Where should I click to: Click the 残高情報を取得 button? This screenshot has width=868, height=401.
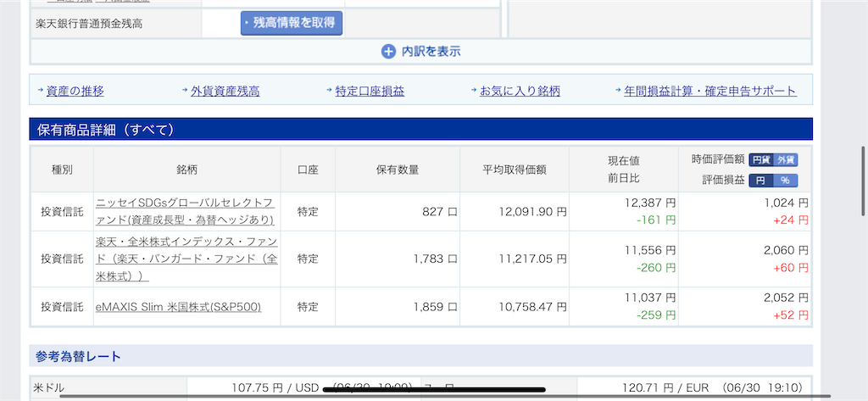[x=292, y=23]
